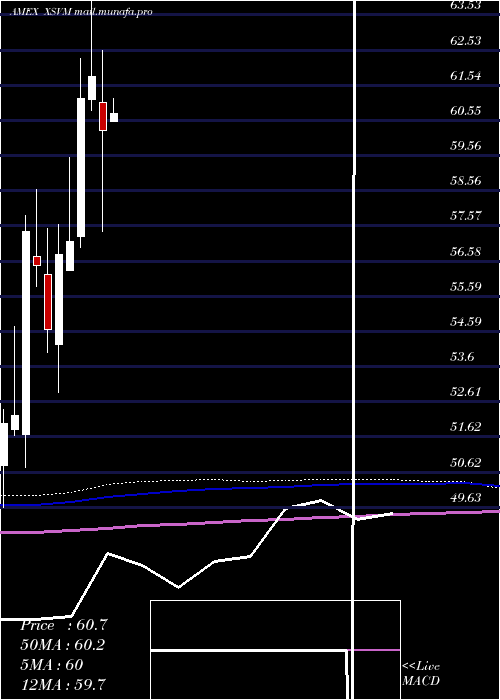
Task: Click the AMEX XSVM chart title
Action: pos(81,12)
